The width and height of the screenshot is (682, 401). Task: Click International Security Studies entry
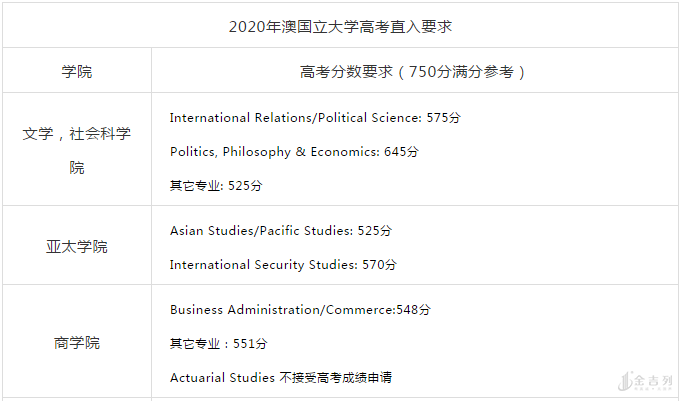tap(263, 265)
